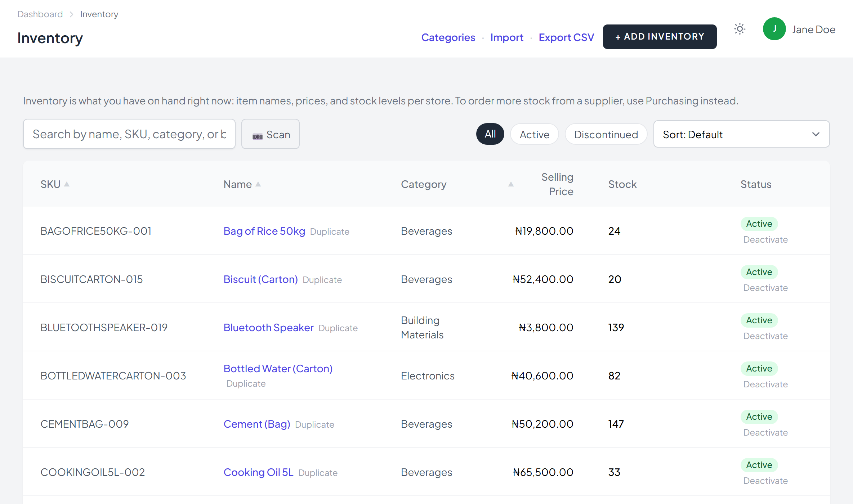Go to Dashboard breadcrumb
This screenshot has height=504, width=853.
[x=40, y=14]
